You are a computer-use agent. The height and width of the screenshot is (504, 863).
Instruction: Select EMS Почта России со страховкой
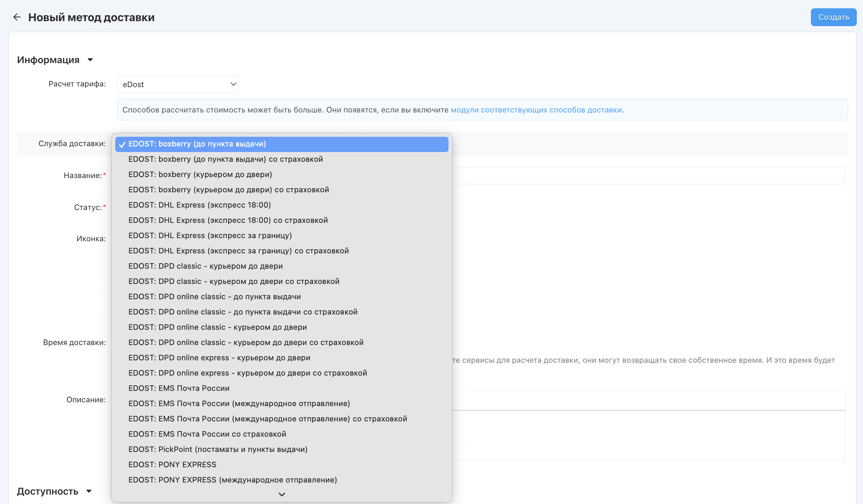pyautogui.click(x=207, y=434)
